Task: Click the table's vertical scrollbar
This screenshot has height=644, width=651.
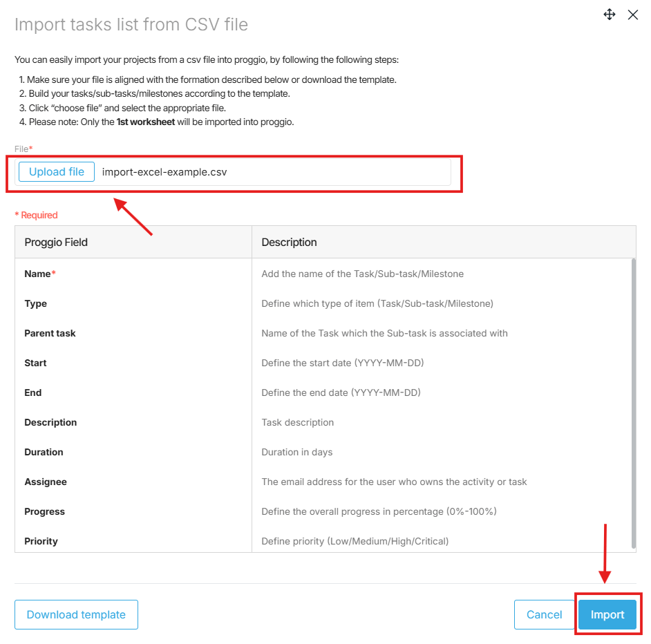Action: (x=634, y=403)
